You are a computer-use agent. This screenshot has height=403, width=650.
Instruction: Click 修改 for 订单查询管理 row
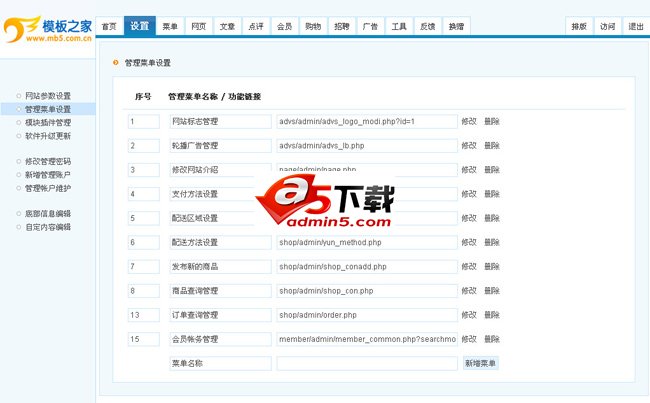[469, 315]
